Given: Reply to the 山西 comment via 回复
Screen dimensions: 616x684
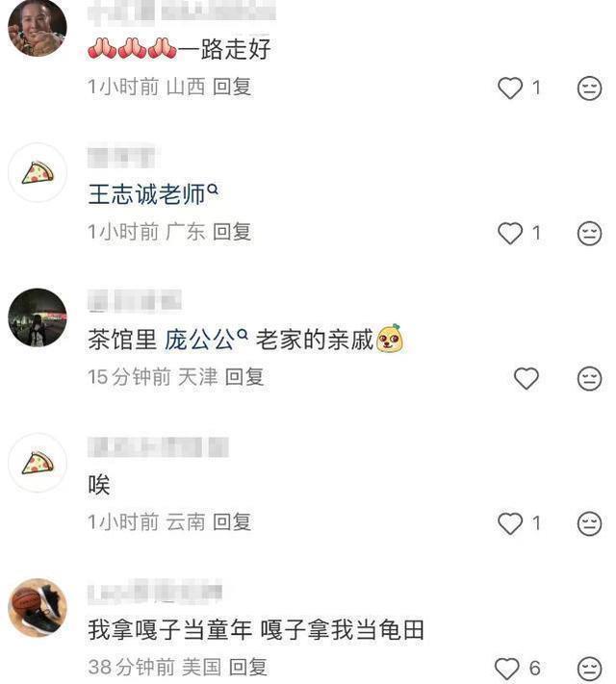Looking at the screenshot, I should [x=232, y=87].
